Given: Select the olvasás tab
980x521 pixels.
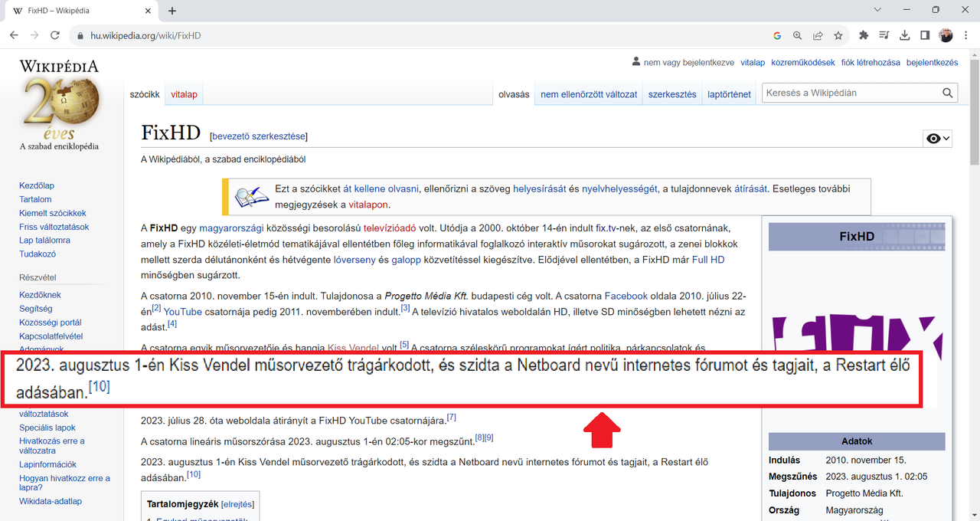Looking at the screenshot, I should click(514, 94).
